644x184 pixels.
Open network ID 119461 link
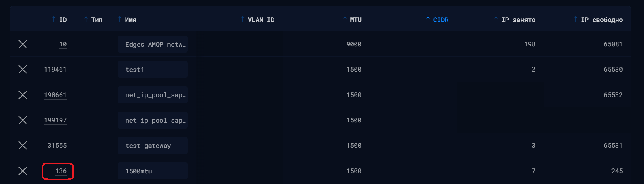(55, 70)
